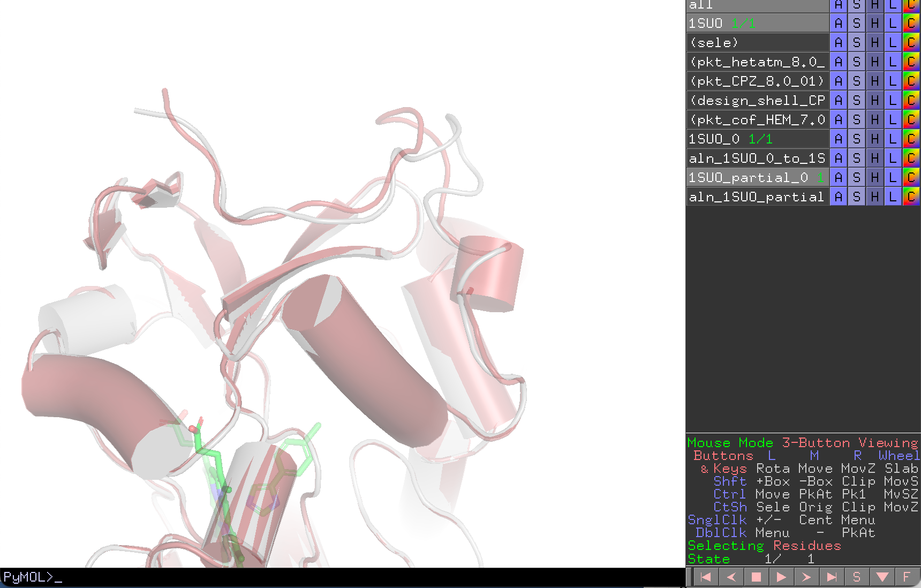Open Show menu for all objects
This screenshot has width=921, height=588.
point(857,6)
